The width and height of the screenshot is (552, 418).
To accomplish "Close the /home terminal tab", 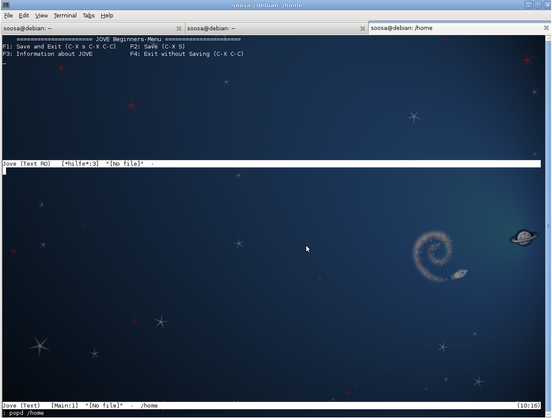I will point(546,28).
